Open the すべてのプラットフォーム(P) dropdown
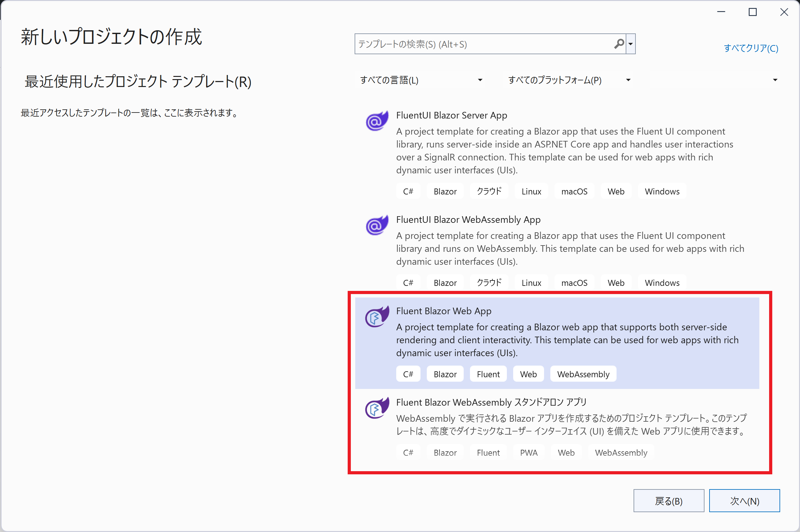This screenshot has width=800, height=532. [x=569, y=80]
